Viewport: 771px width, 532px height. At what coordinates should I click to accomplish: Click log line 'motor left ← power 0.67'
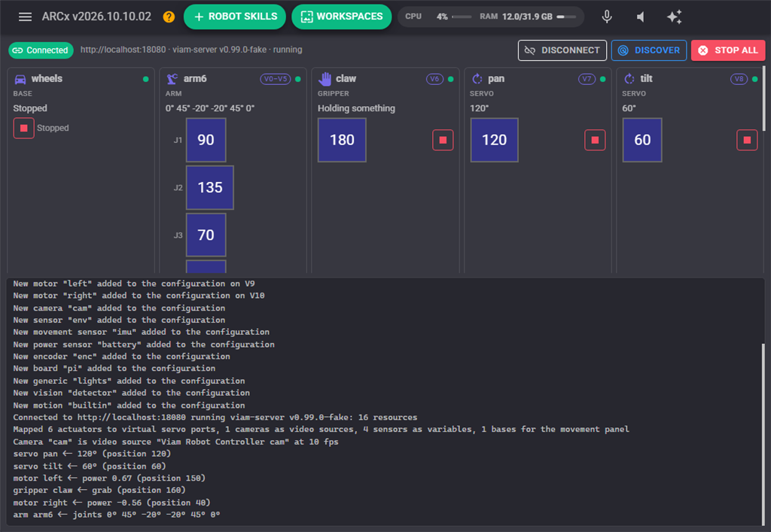click(x=109, y=478)
